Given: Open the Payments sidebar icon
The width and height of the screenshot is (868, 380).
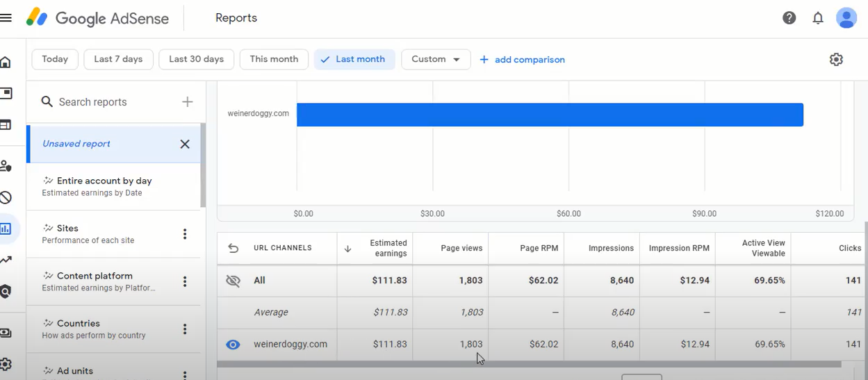Looking at the screenshot, I should pyautogui.click(x=6, y=333).
